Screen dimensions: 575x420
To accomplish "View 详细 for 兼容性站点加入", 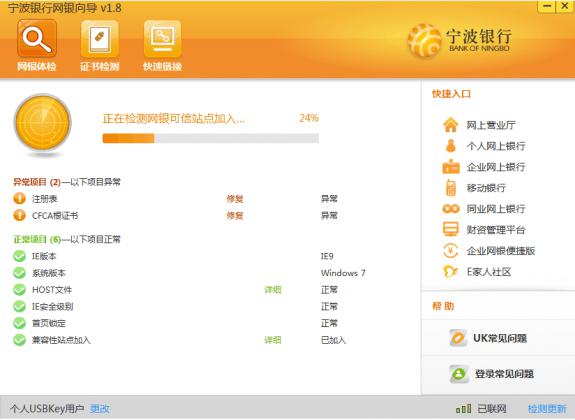I will point(273,340).
